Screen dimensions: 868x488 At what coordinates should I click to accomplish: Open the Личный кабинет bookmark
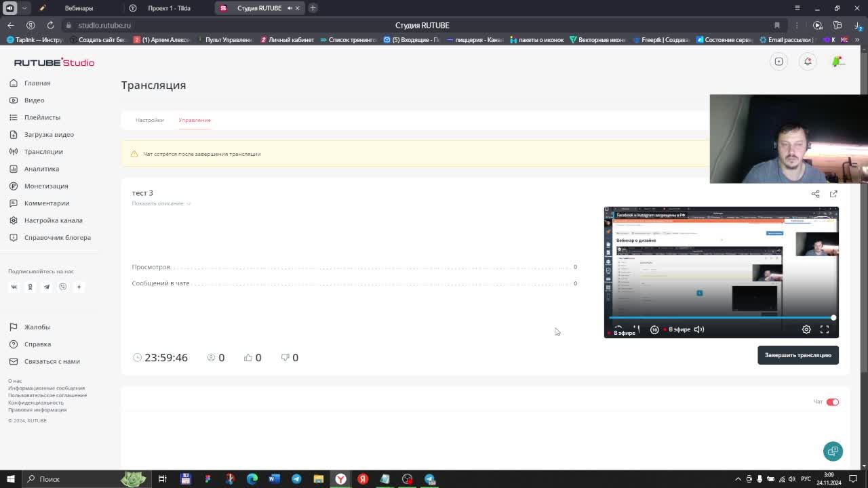tap(287, 40)
